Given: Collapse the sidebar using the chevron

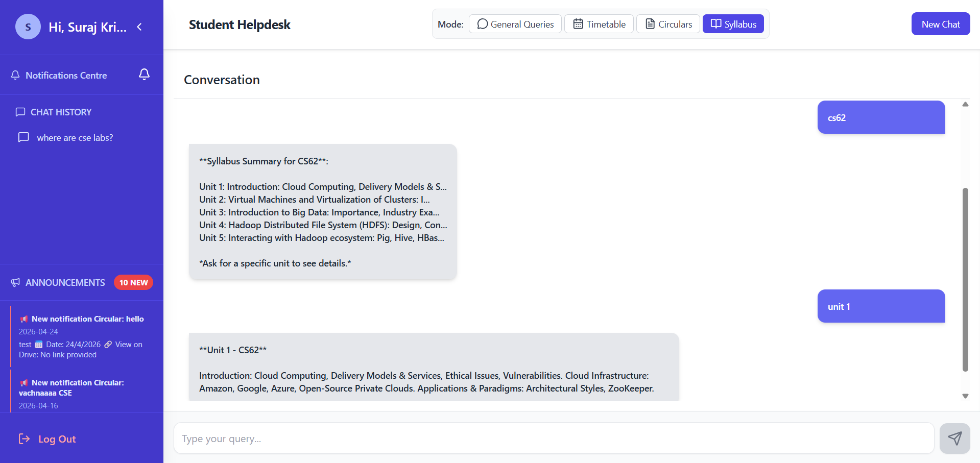Looking at the screenshot, I should [139, 27].
